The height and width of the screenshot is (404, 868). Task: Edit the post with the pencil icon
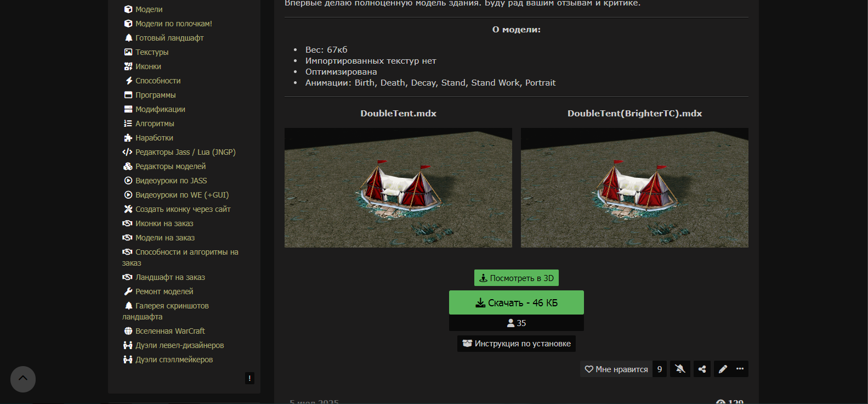[x=723, y=369]
